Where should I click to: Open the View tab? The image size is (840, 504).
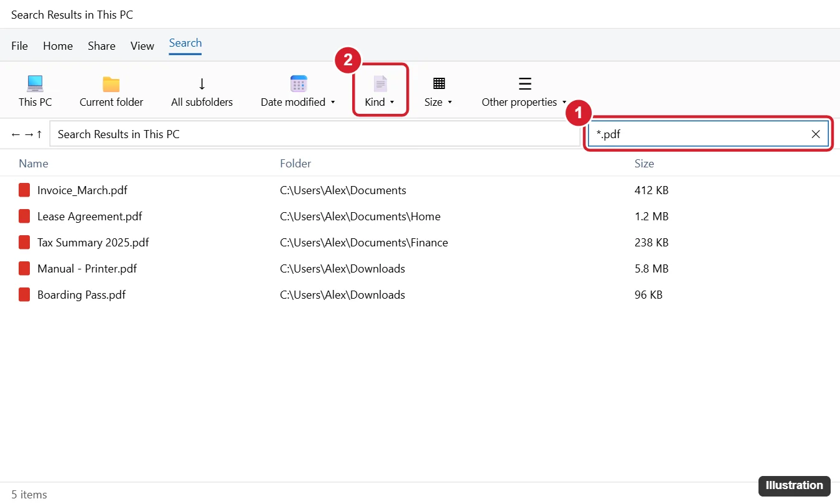[x=142, y=46]
